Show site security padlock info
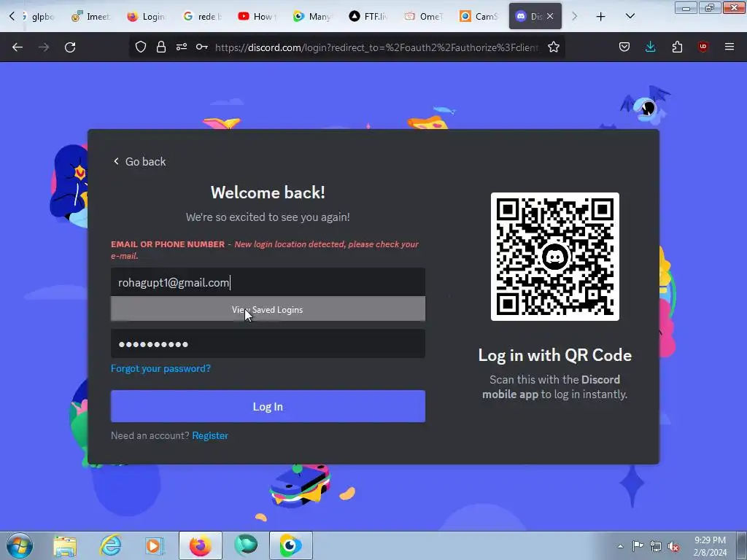Image resolution: width=747 pixels, height=560 pixels. [x=161, y=47]
